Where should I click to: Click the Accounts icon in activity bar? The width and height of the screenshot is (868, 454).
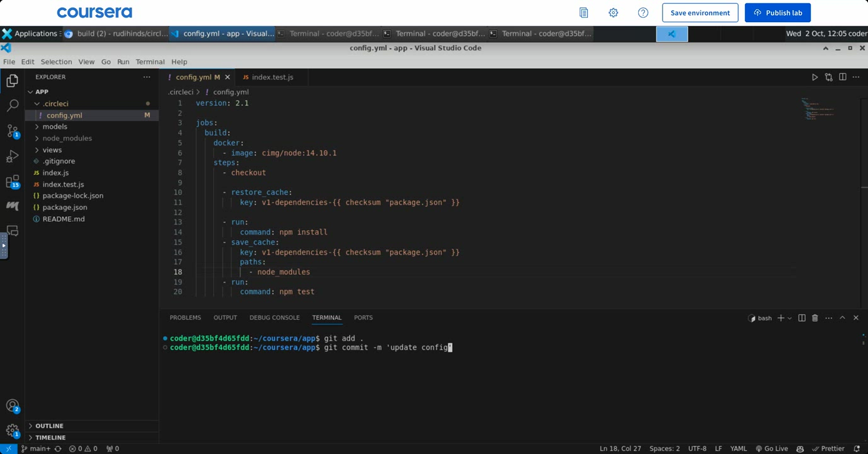tap(12, 406)
